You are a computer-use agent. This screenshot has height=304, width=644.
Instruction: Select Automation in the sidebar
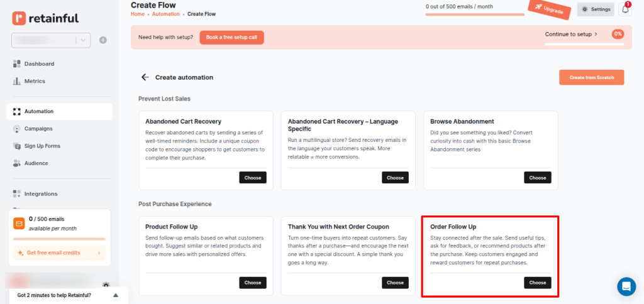[59, 112]
